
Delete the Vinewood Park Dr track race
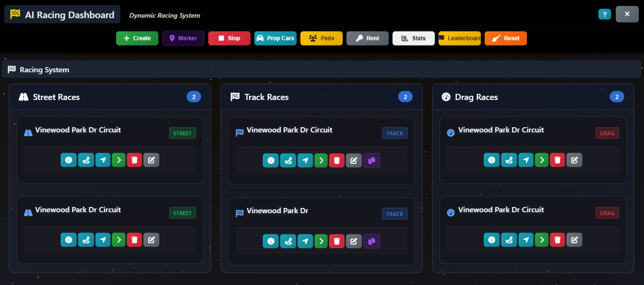(x=337, y=241)
